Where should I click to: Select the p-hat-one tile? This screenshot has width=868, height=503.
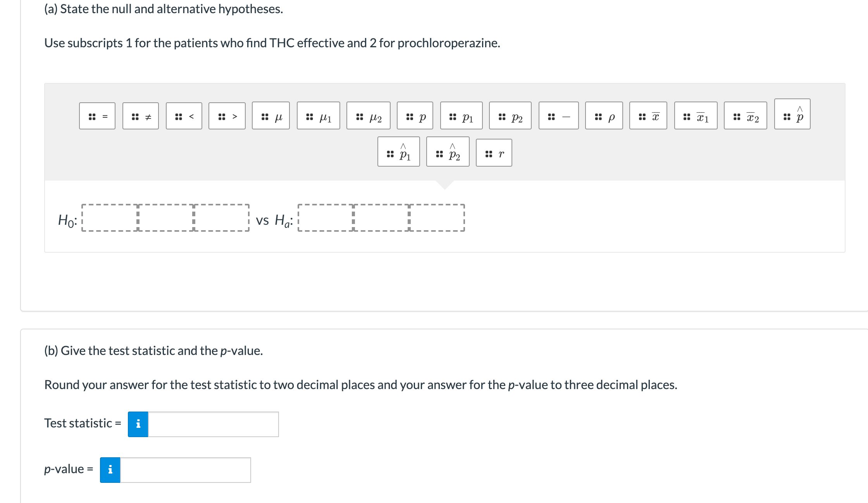(399, 152)
